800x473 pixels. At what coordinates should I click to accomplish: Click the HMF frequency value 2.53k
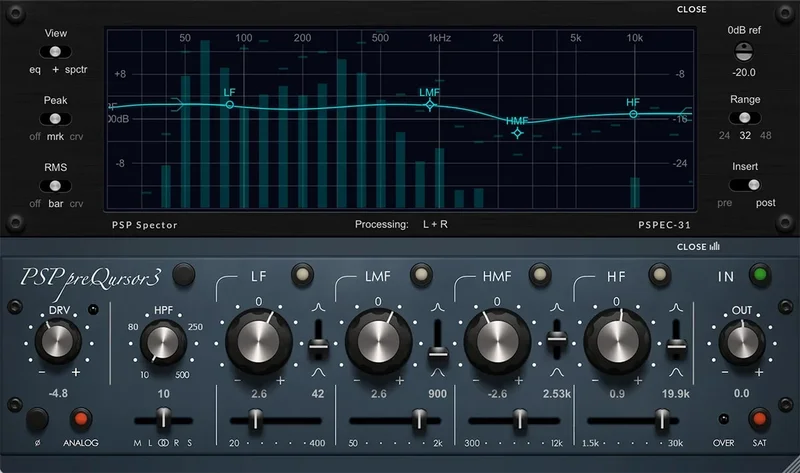click(x=557, y=393)
